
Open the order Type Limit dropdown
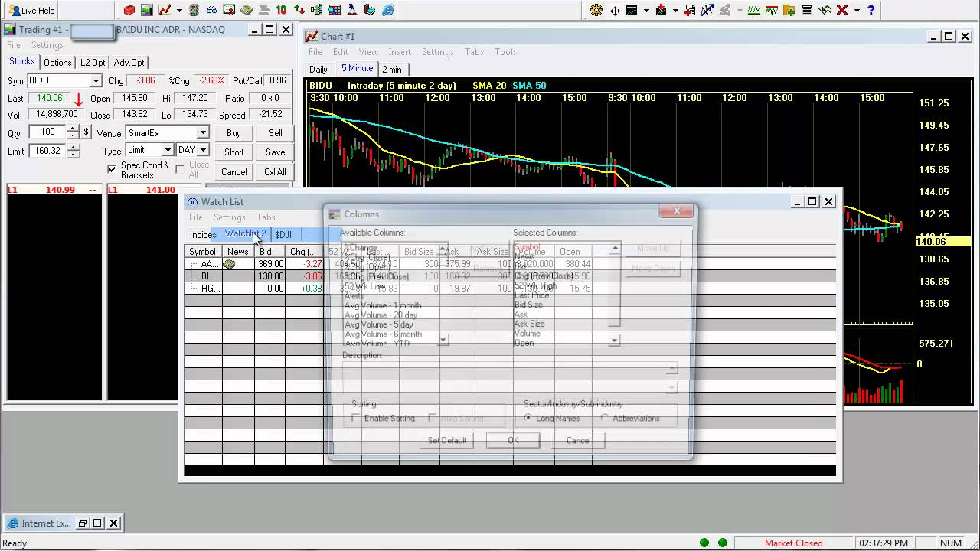click(167, 152)
